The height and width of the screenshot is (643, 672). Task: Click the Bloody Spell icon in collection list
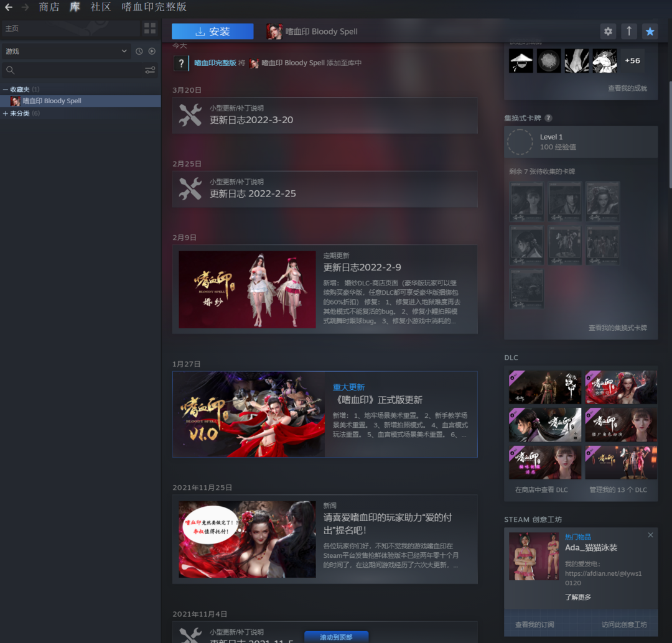pyautogui.click(x=16, y=101)
